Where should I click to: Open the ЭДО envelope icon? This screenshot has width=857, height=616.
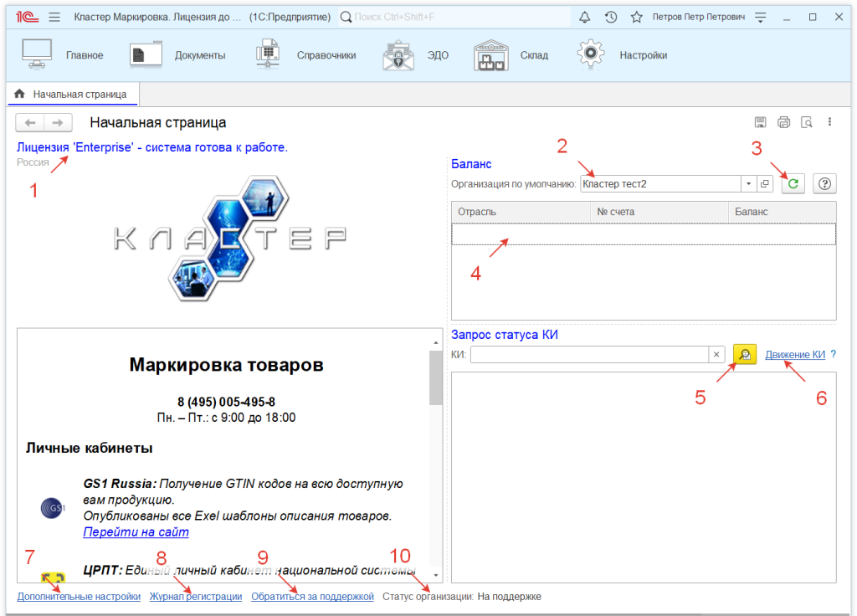pyautogui.click(x=398, y=54)
